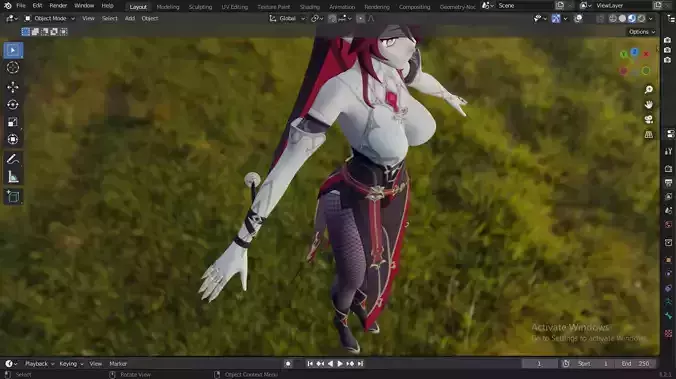676x379 pixels.
Task: Open the viewport Object menu
Action: coord(150,19)
